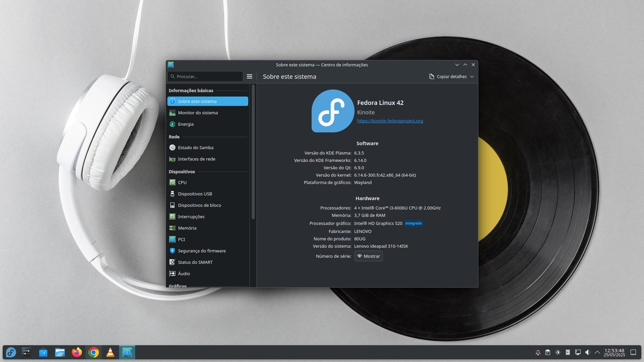Click Intel HD Graphics 520 text
The image size is (644, 362).
point(378,223)
